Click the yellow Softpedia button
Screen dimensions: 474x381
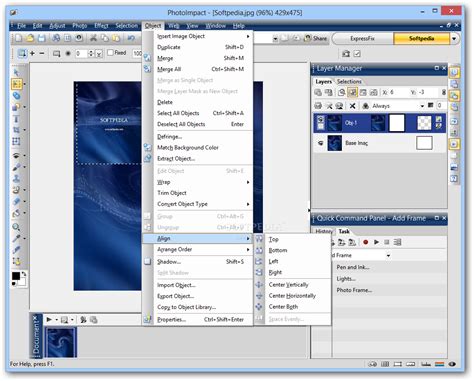pyautogui.click(x=422, y=39)
